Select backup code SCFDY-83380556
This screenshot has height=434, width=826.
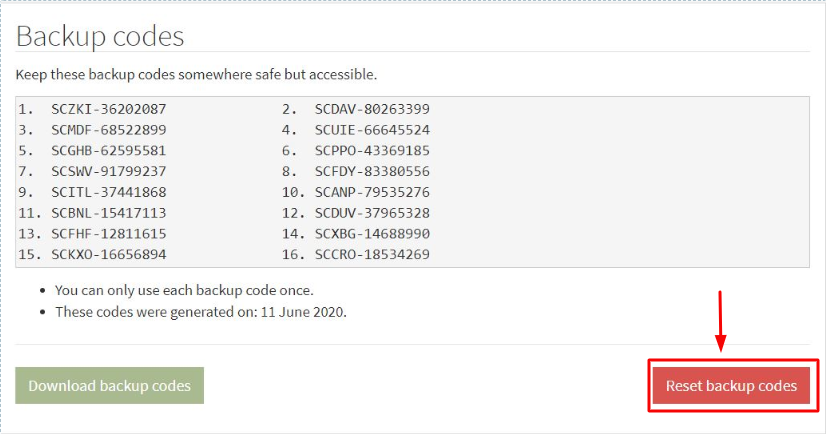(372, 171)
